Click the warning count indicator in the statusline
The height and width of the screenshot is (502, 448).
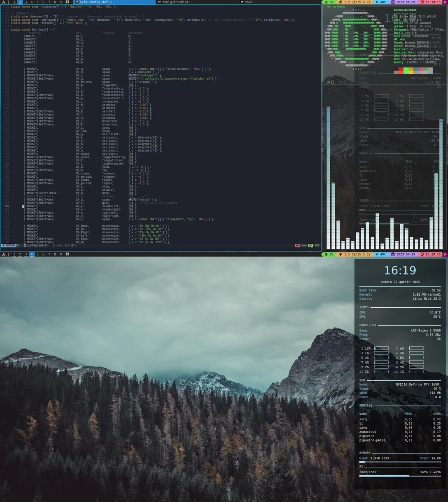66,245
